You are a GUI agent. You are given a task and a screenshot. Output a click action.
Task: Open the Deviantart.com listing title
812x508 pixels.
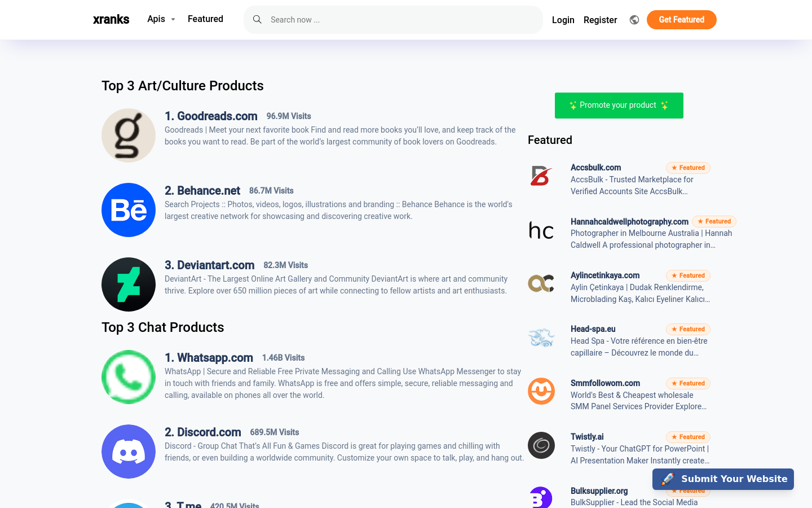click(210, 265)
